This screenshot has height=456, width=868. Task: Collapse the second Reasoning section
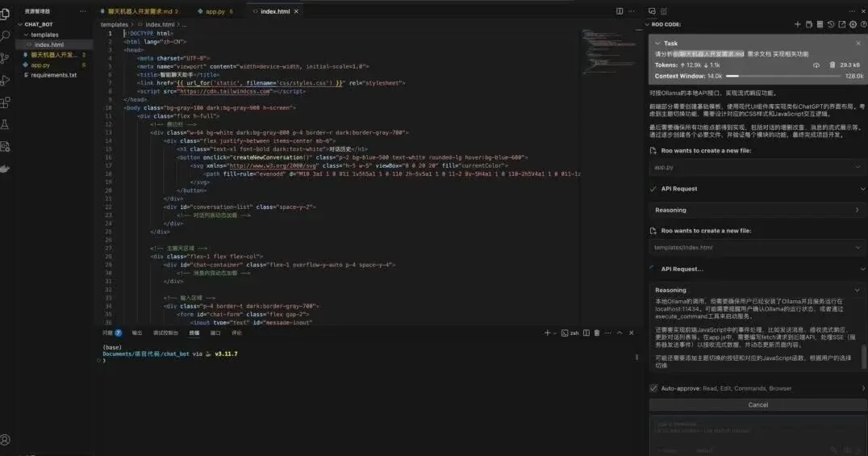(857, 291)
